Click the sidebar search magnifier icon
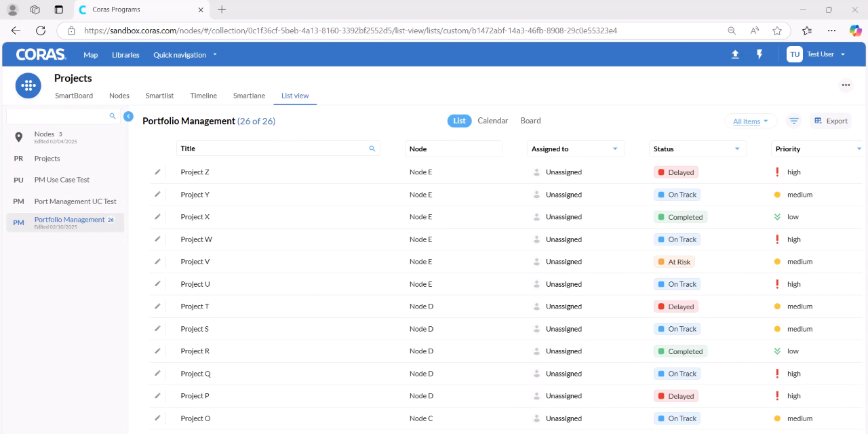Viewport: 868px width, 434px height. coord(113,116)
